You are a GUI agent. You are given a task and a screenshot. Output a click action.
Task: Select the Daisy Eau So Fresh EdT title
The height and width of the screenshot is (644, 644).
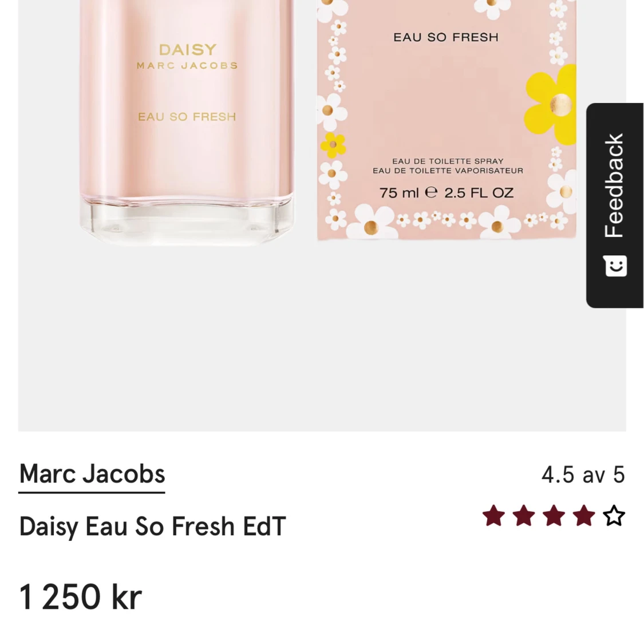click(152, 526)
